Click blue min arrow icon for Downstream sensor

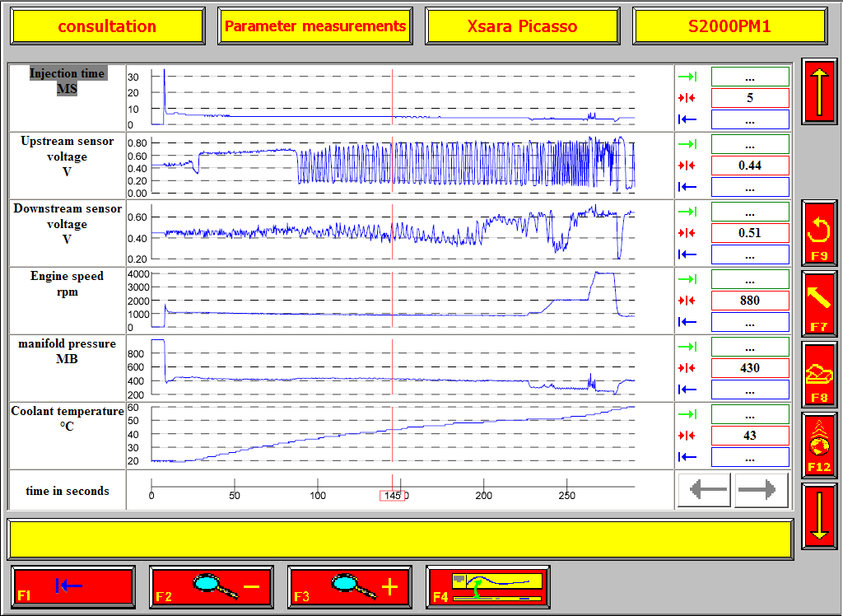[687, 254]
